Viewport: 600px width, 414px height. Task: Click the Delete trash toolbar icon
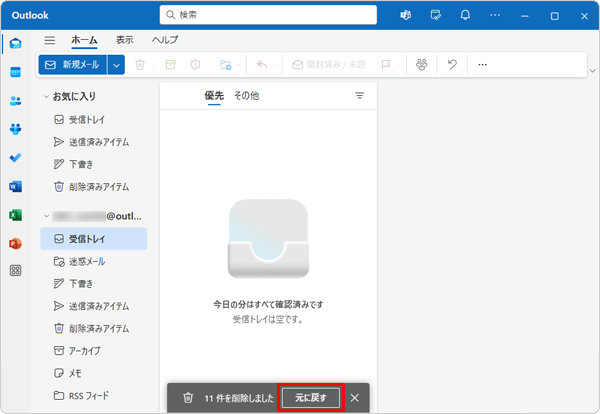pyautogui.click(x=140, y=65)
